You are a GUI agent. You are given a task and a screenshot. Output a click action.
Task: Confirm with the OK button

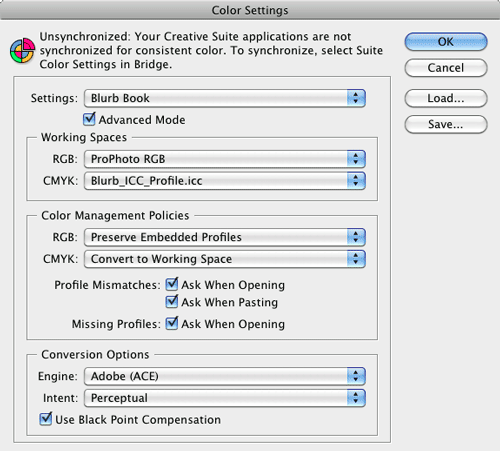tap(446, 42)
